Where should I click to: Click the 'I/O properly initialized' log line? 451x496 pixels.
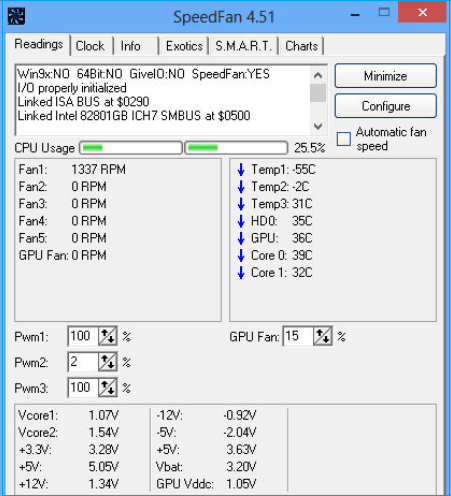[x=72, y=88]
